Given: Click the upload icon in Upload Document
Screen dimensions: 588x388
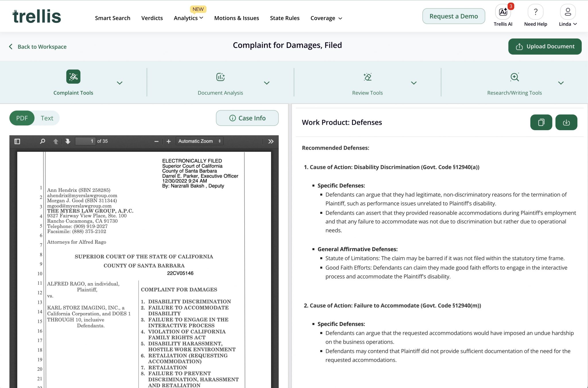Looking at the screenshot, I should click(x=519, y=47).
